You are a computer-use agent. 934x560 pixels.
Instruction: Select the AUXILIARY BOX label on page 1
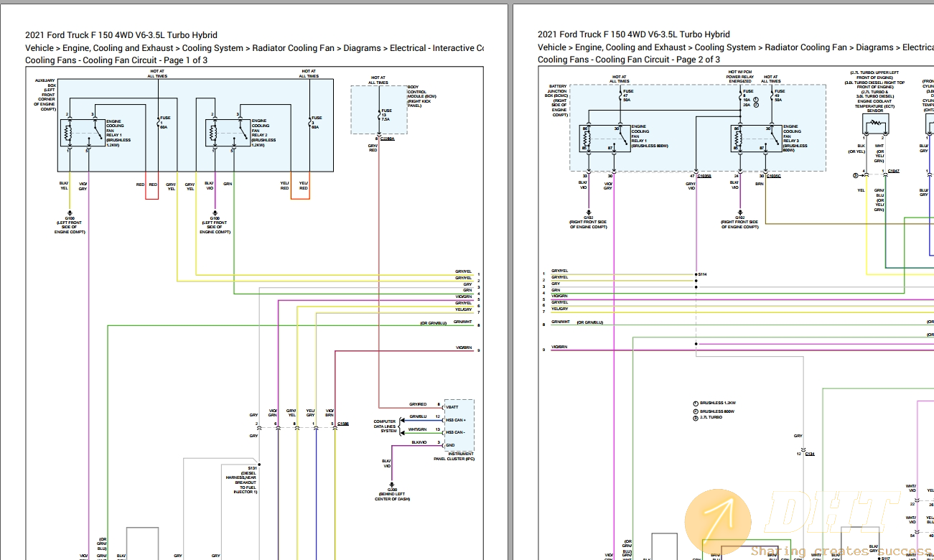coord(45,93)
